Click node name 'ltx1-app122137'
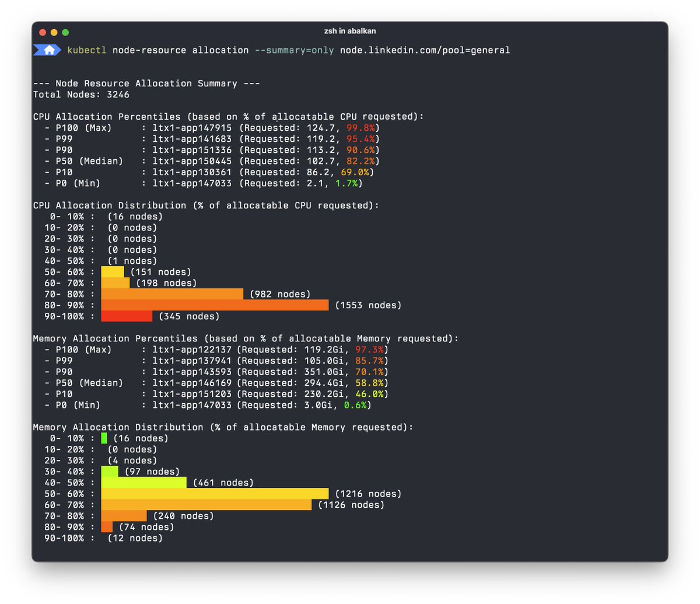Viewport: 700px width, 604px height. point(192,350)
